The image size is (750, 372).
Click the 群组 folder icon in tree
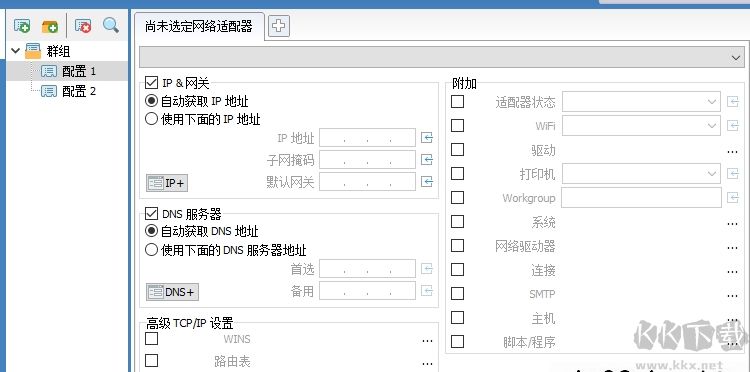click(33, 51)
